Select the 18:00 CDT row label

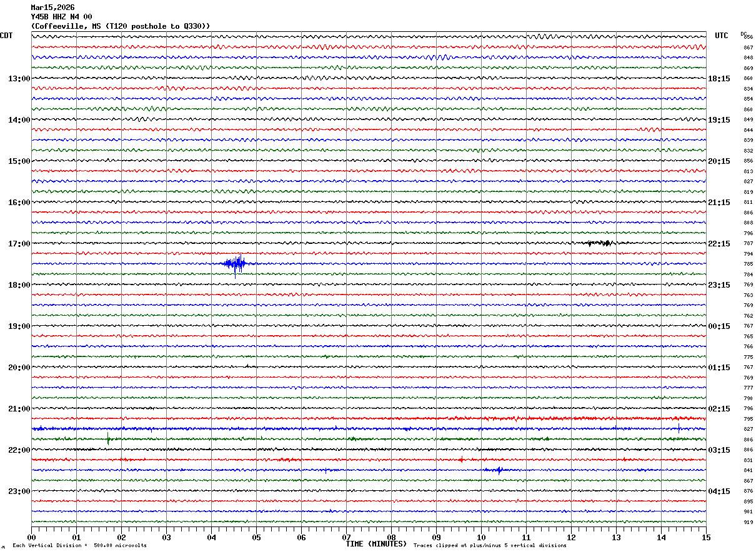click(x=19, y=285)
